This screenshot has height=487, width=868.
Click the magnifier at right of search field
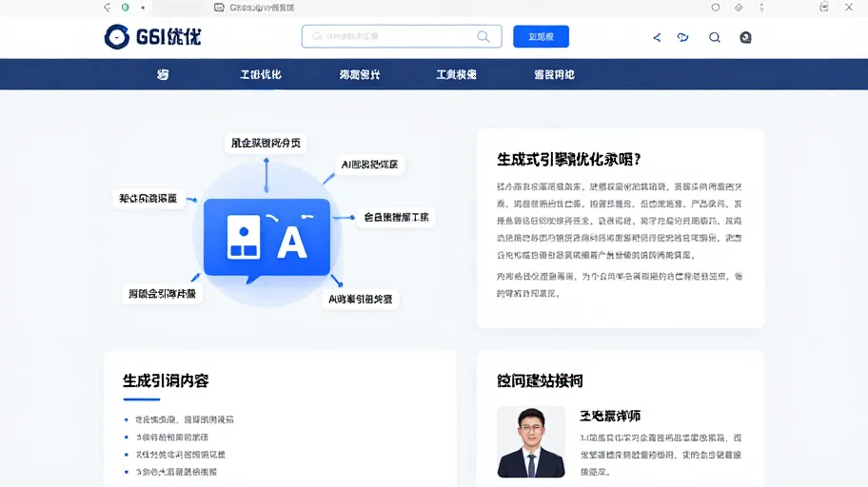tap(483, 36)
